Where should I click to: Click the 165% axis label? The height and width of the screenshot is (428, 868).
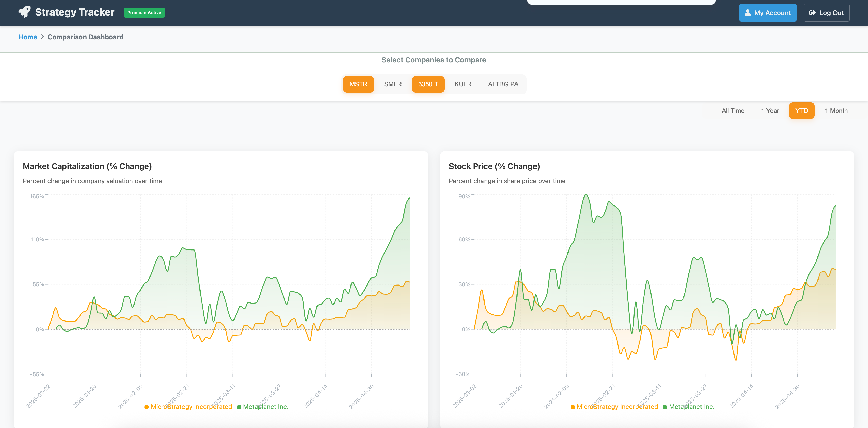(37, 196)
